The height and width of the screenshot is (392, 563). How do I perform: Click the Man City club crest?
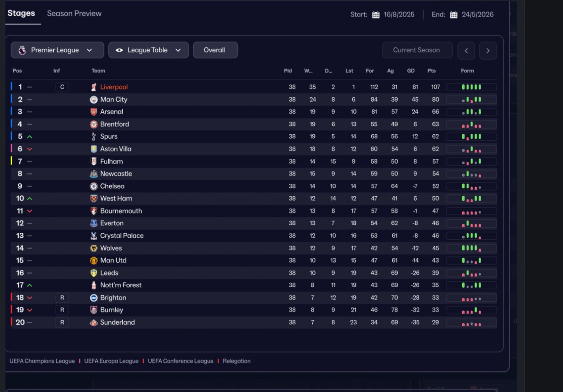click(x=93, y=99)
